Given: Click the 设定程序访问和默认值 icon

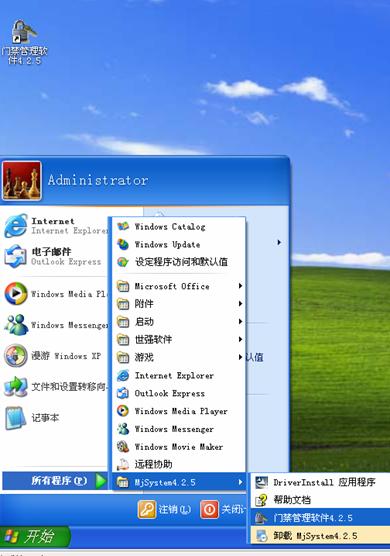Looking at the screenshot, I should point(123,262).
